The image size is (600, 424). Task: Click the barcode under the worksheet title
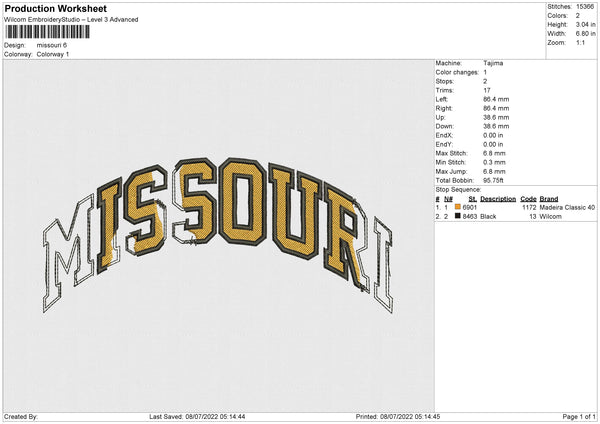(47, 32)
